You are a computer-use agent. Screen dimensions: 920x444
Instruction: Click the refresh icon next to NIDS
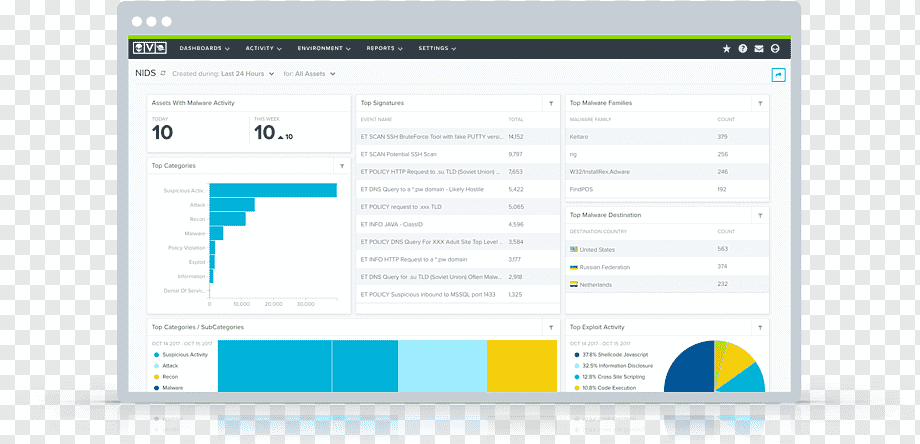pyautogui.click(x=163, y=74)
